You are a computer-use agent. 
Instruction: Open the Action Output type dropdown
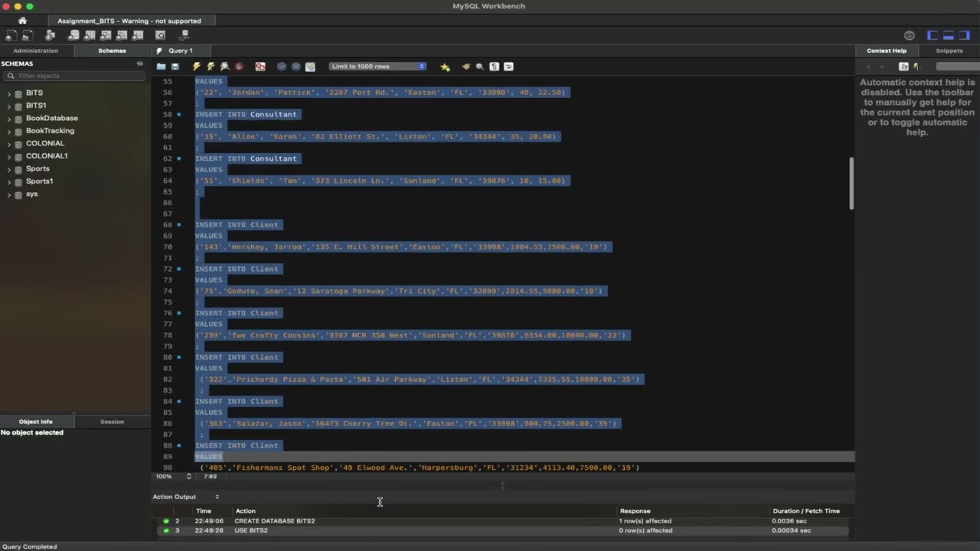186,497
